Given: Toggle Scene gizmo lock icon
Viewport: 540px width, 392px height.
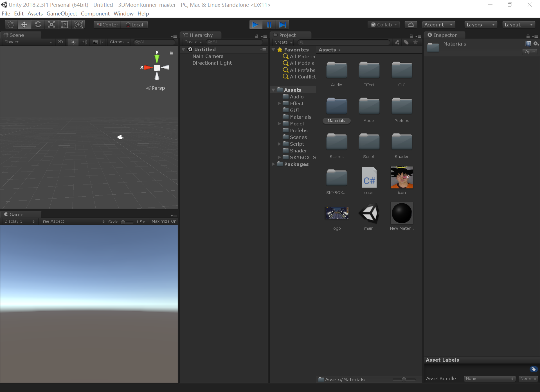Looking at the screenshot, I should tap(171, 53).
